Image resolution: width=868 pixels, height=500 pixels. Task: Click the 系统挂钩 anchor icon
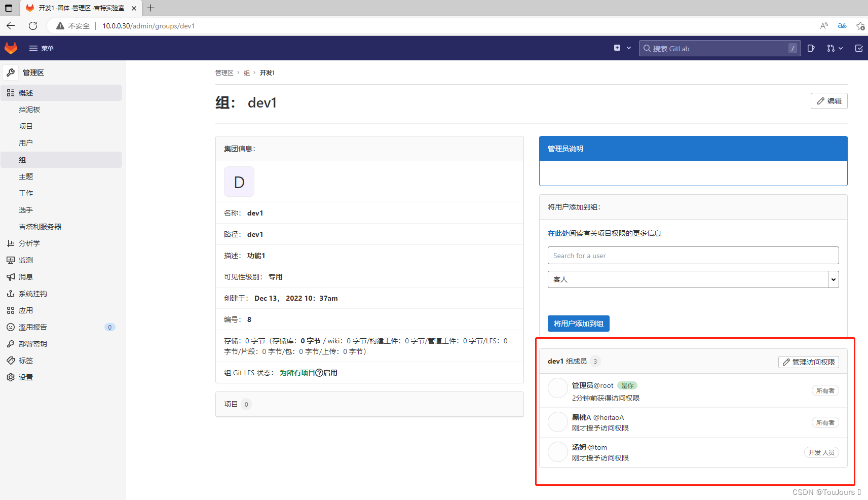coord(11,294)
